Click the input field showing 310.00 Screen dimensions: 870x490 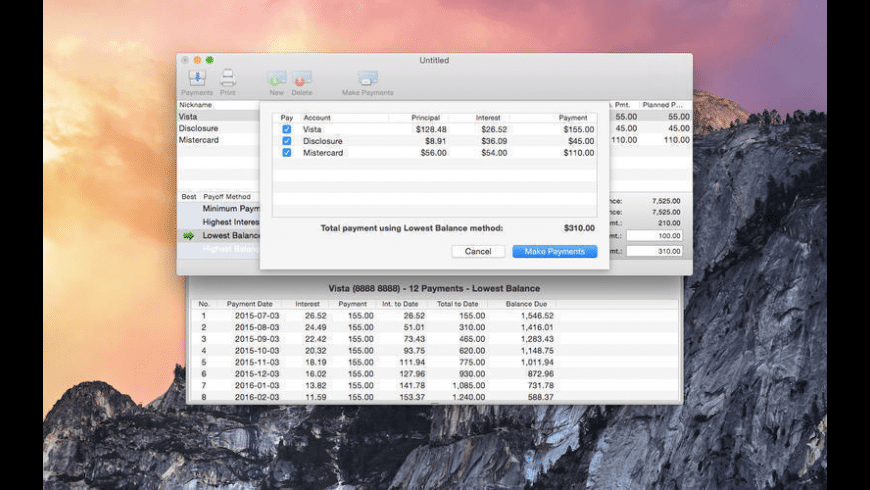point(653,250)
